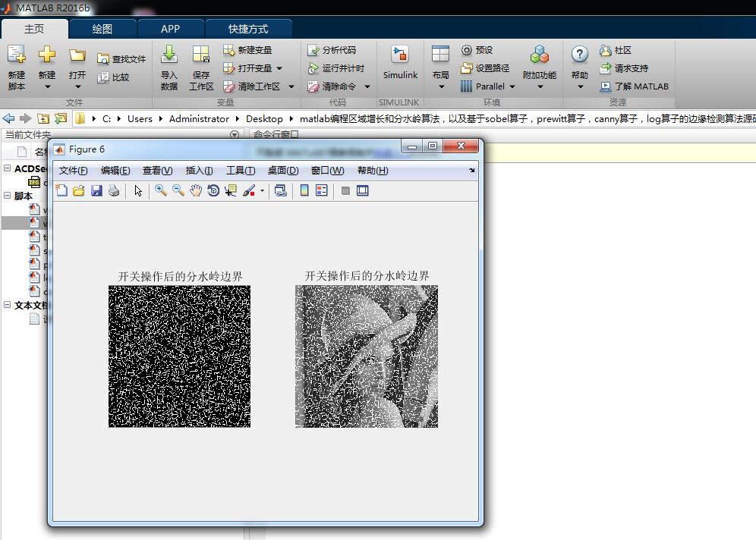Collapse the ACDSee group in file browser
The height and width of the screenshot is (540, 756).
pos(8,168)
